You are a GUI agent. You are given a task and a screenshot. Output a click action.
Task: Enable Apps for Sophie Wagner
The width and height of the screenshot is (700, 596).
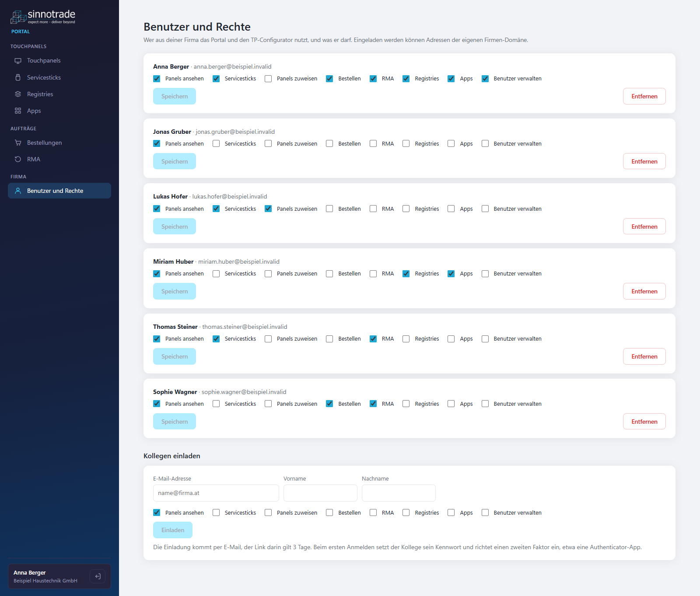[x=451, y=404]
